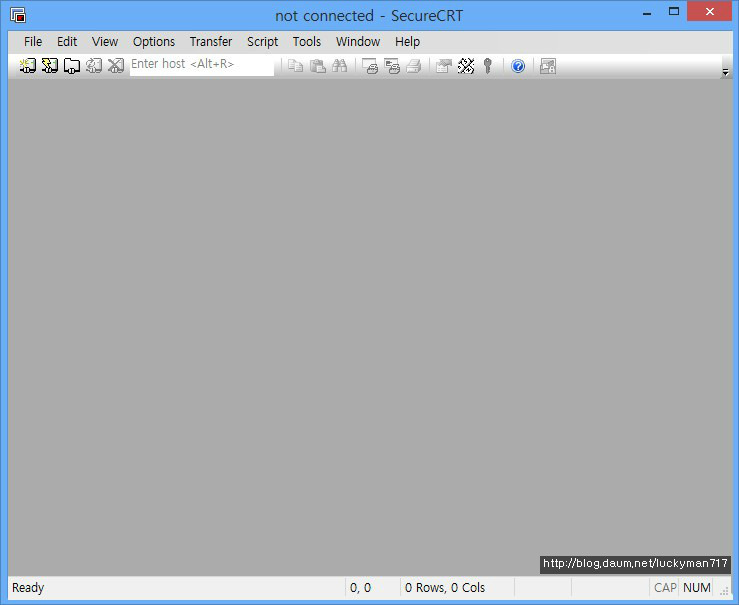Maximize the SecureCRT window
Screen dimensions: 739x605
pos(674,12)
